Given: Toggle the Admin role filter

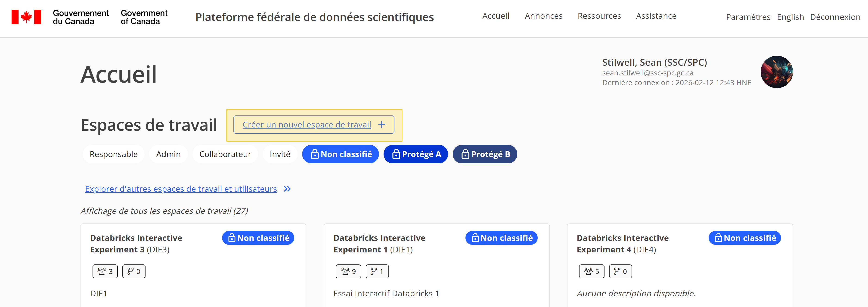Looking at the screenshot, I should 168,154.
